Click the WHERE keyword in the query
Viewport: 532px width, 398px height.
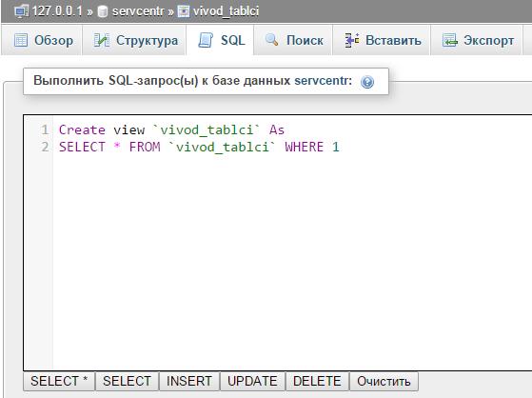click(x=305, y=147)
